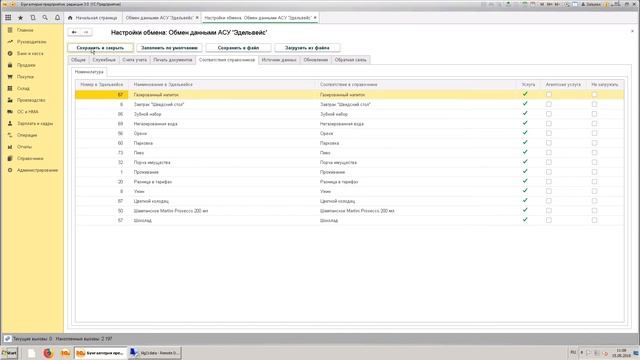The image size is (640, 360).
Task: Click Сохранить в файл button
Action: point(238,48)
